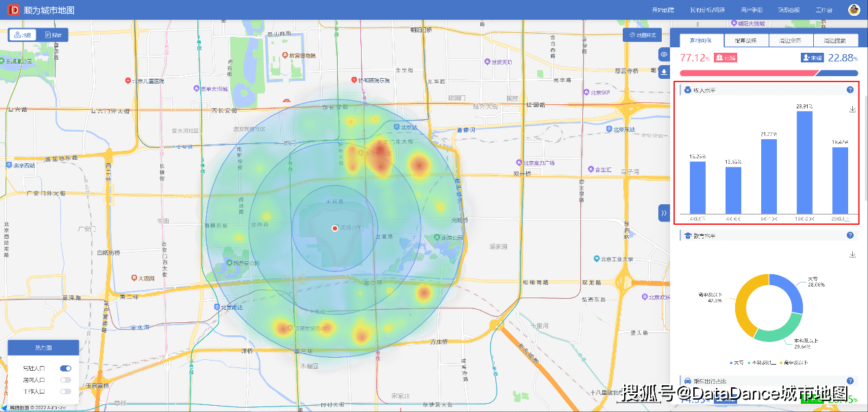This screenshot has width=868, height=412.
Task: Open help for the 收入水平 section
Action: point(850,90)
